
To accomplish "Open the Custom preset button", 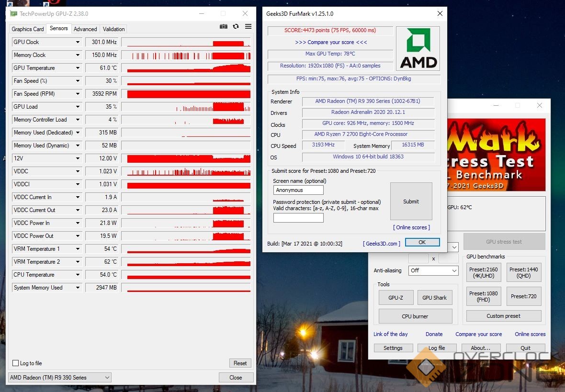I will click(504, 316).
